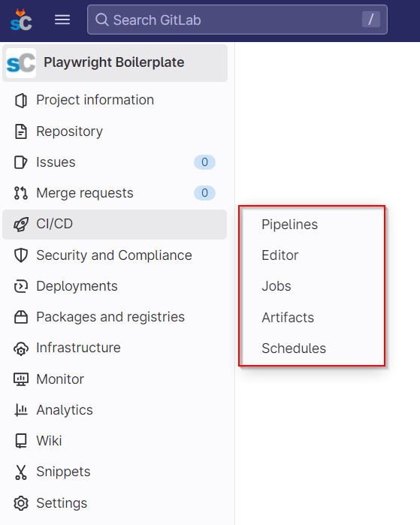This screenshot has width=420, height=525.
Task: Click the Snippets scissors icon
Action: tap(21, 472)
